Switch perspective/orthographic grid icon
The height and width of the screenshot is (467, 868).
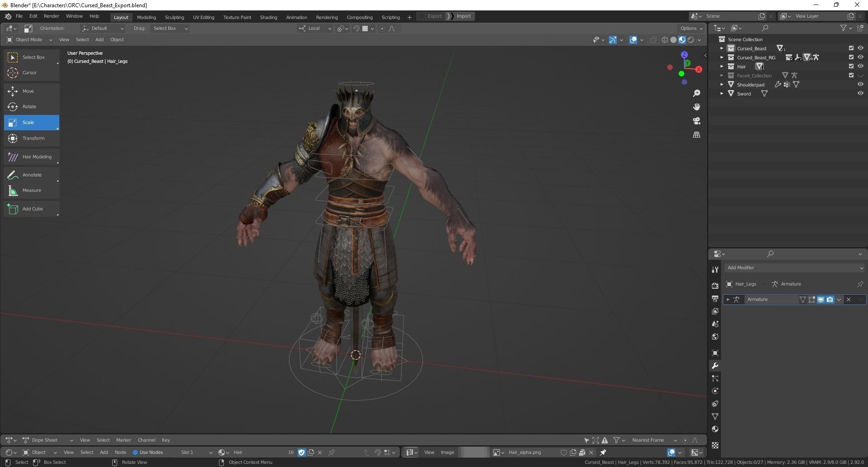pyautogui.click(x=697, y=135)
